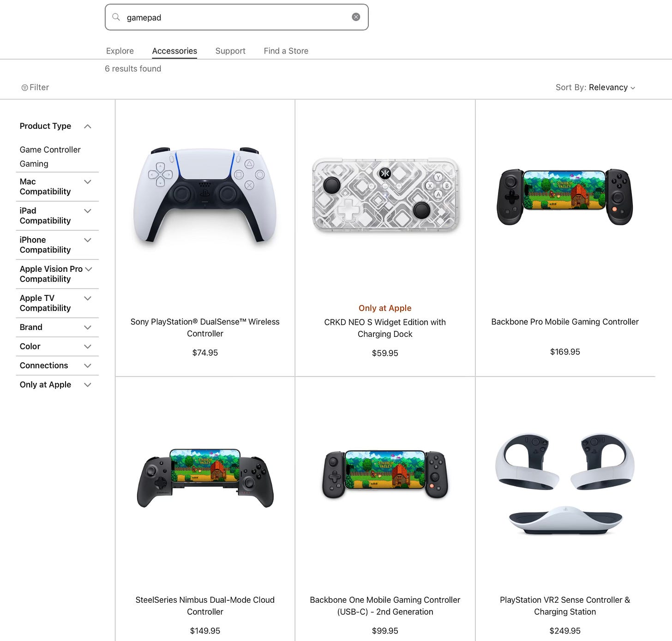Open the Find a Store tab

click(286, 51)
